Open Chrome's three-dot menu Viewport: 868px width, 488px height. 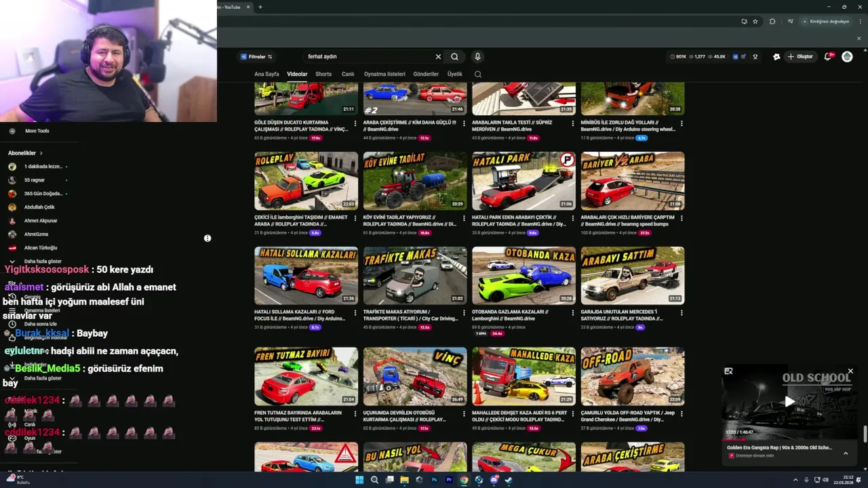859,21
